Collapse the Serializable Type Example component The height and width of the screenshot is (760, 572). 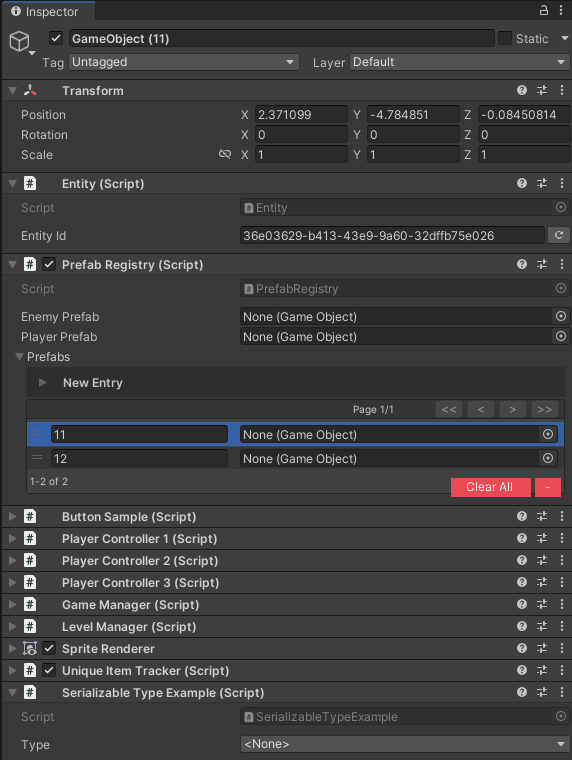[13, 693]
